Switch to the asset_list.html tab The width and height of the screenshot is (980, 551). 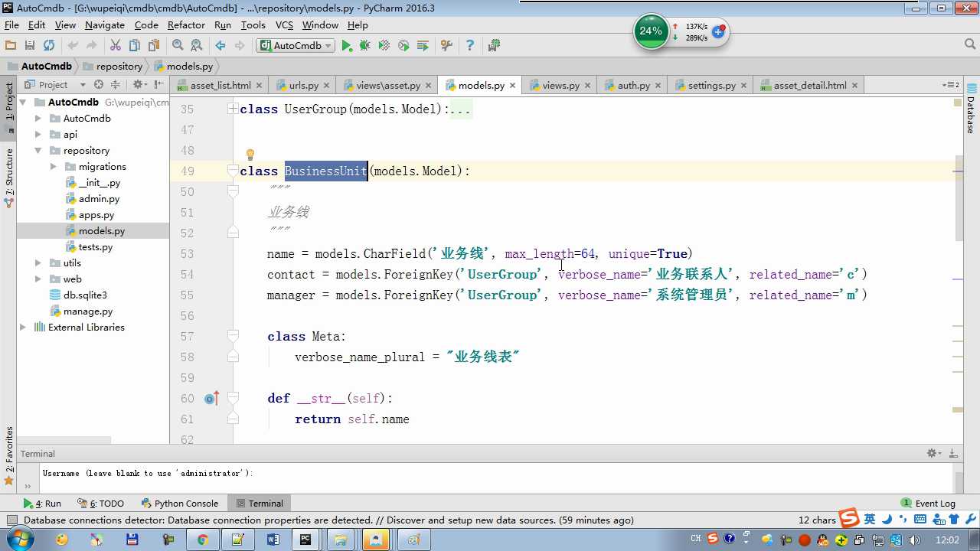pos(220,86)
